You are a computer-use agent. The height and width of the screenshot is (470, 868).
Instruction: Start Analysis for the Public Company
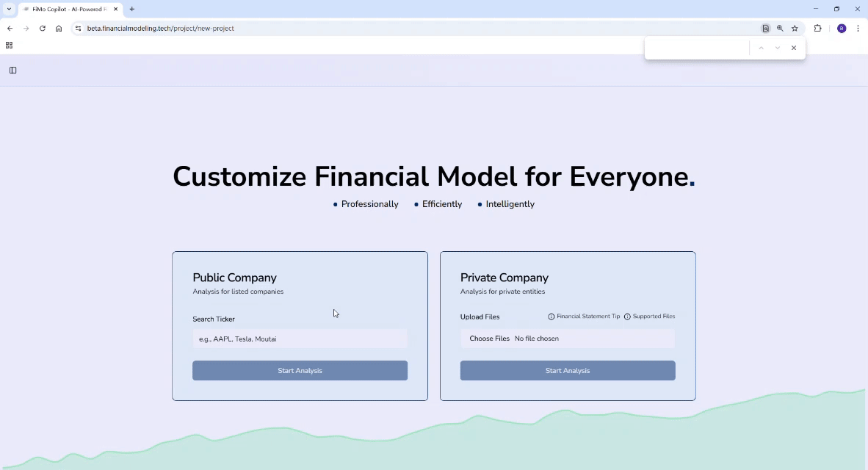[300, 370]
